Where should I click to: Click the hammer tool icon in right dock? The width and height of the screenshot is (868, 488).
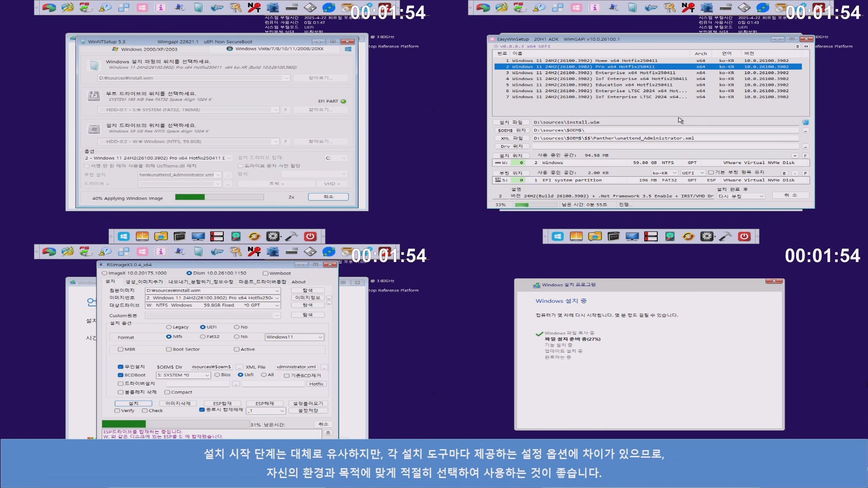726,236
